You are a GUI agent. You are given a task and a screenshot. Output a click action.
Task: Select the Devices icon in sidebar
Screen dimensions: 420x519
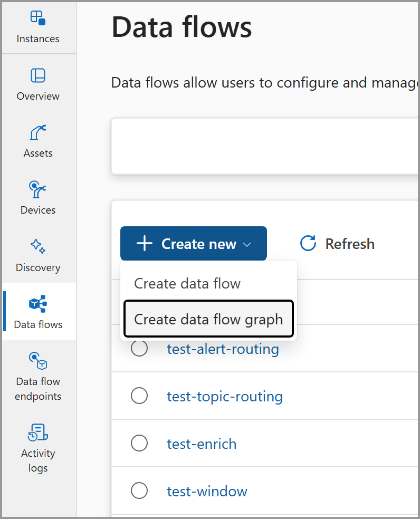point(37,189)
